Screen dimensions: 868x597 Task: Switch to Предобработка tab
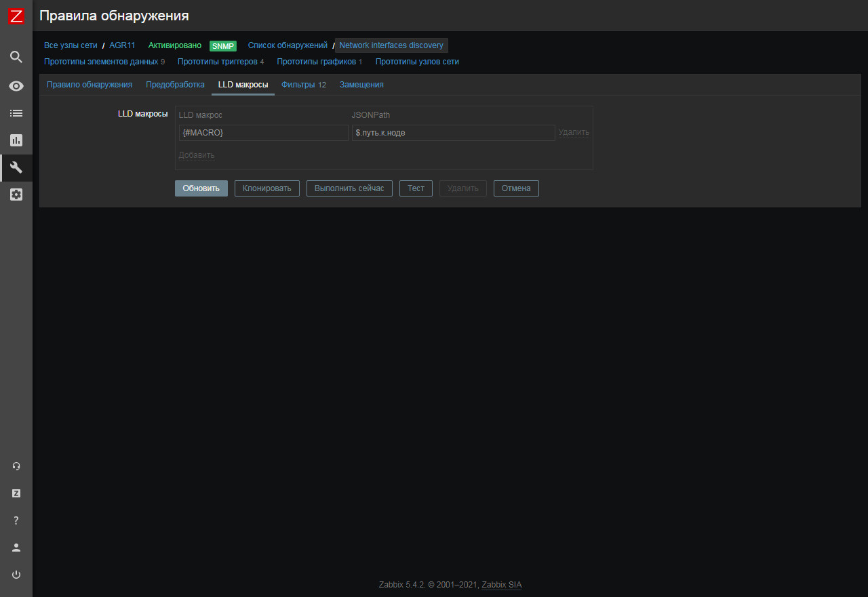coord(175,85)
